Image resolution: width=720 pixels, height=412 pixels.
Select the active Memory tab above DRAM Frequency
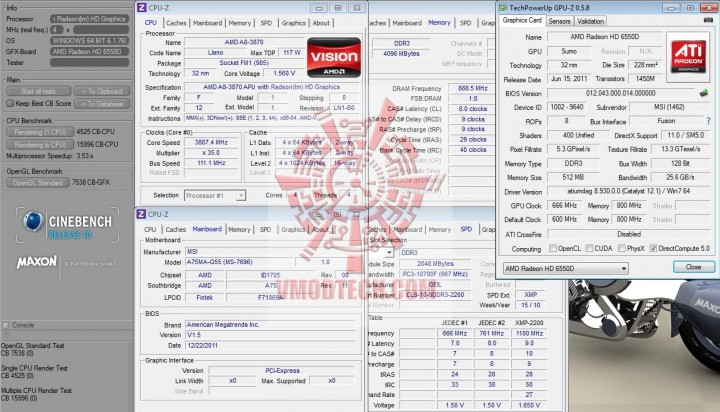pos(439,23)
